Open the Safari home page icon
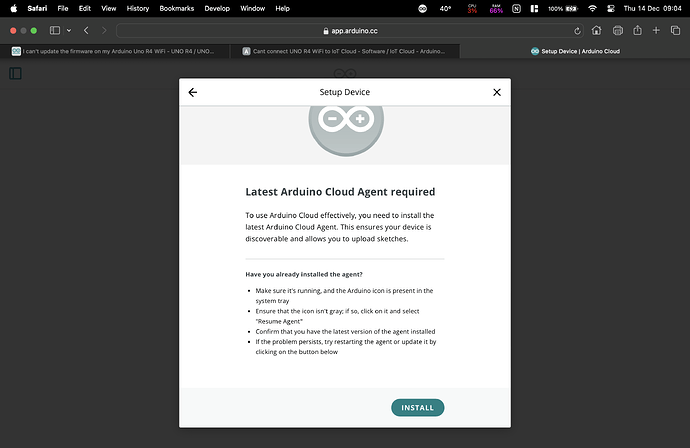The height and width of the screenshot is (448, 690). point(596,30)
